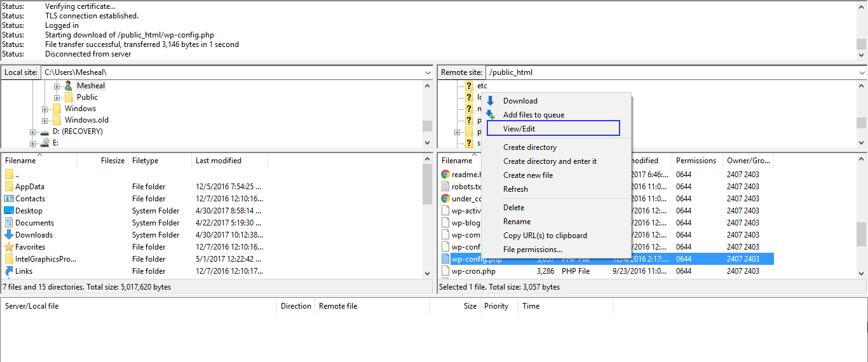Click the Download arrow icon in context menu
868x362 pixels.
click(490, 101)
